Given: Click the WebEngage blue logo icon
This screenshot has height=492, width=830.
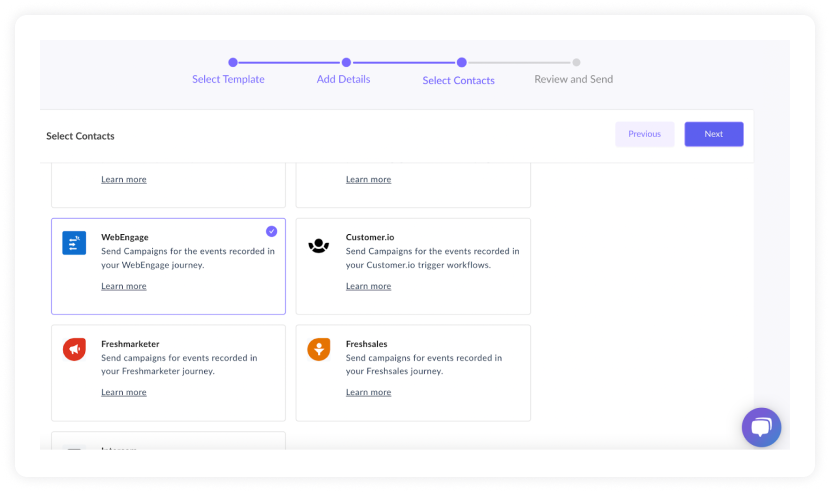Looking at the screenshot, I should click(74, 243).
